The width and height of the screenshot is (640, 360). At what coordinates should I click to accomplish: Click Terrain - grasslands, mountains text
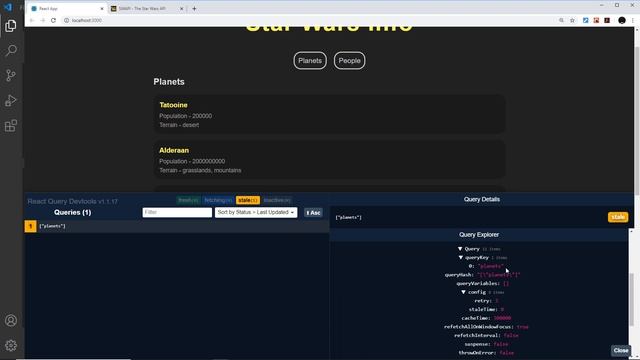click(200, 171)
